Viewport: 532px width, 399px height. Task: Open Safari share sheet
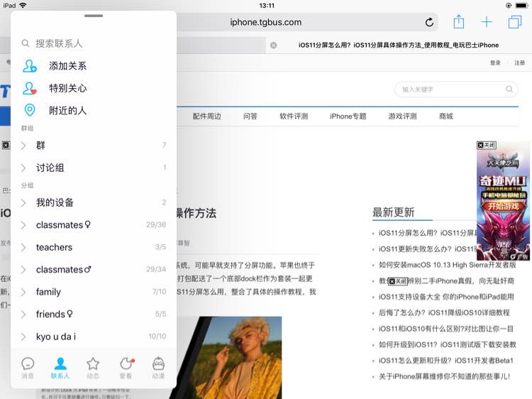pos(459,22)
